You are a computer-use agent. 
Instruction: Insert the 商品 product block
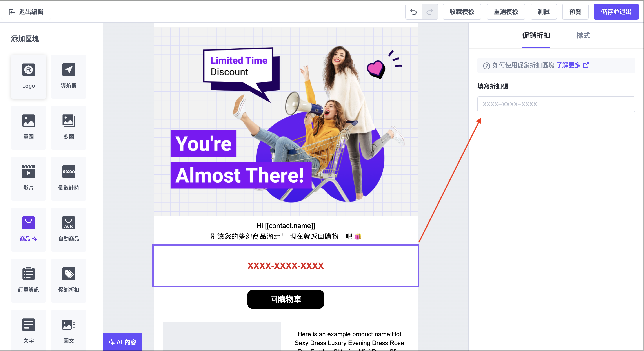[29, 229]
